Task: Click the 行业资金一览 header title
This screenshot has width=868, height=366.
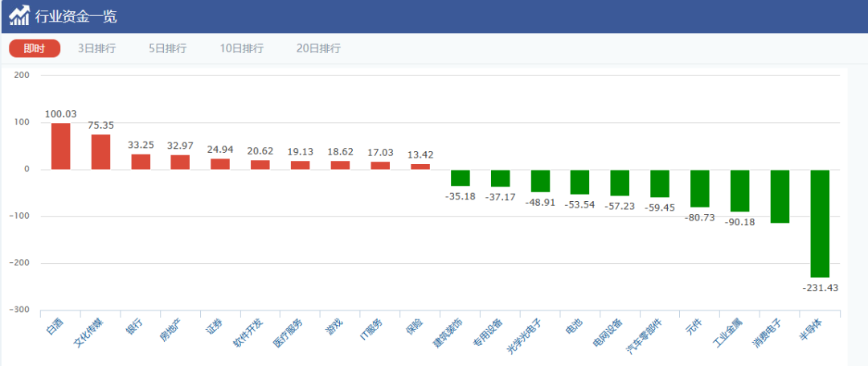Action: [x=76, y=17]
